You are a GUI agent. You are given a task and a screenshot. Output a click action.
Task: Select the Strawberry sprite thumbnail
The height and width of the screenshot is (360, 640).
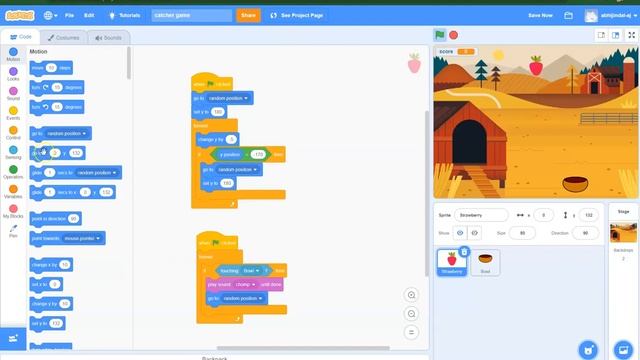click(451, 263)
